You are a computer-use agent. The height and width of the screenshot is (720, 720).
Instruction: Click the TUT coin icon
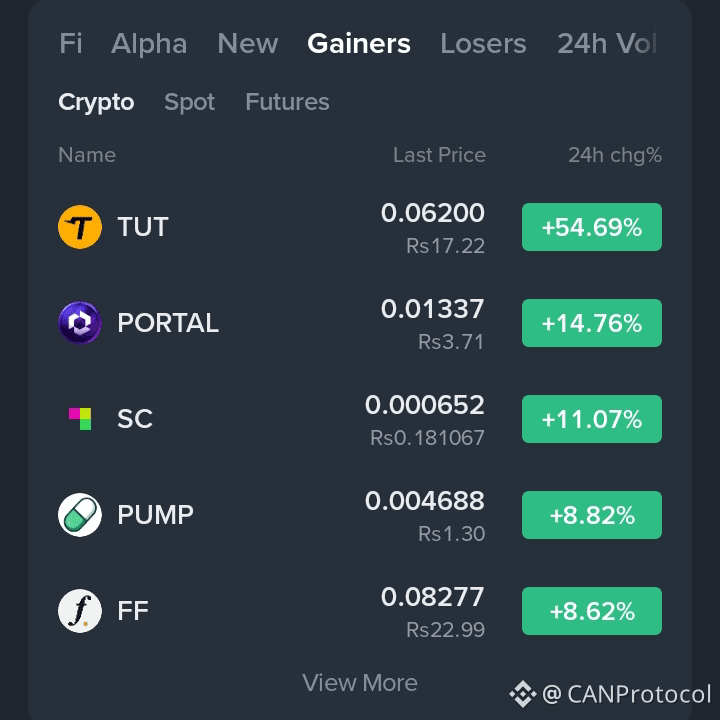point(80,227)
